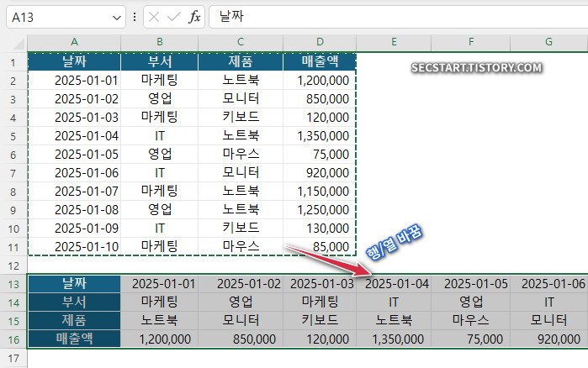Click the Name Box showing A13

(66, 17)
